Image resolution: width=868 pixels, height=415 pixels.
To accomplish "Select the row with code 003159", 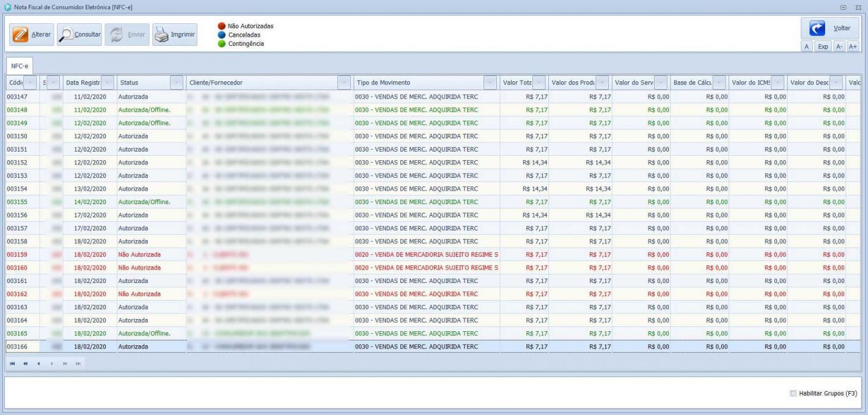I will (x=18, y=254).
